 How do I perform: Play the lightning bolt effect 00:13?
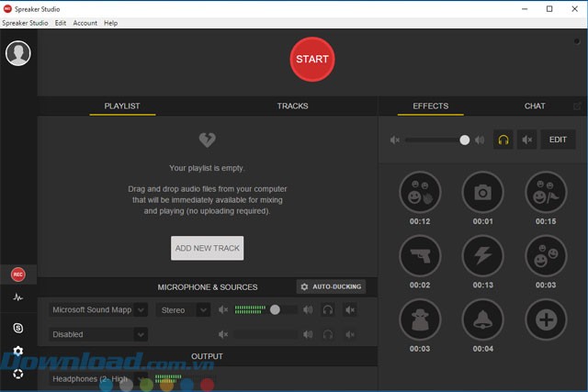(x=482, y=256)
